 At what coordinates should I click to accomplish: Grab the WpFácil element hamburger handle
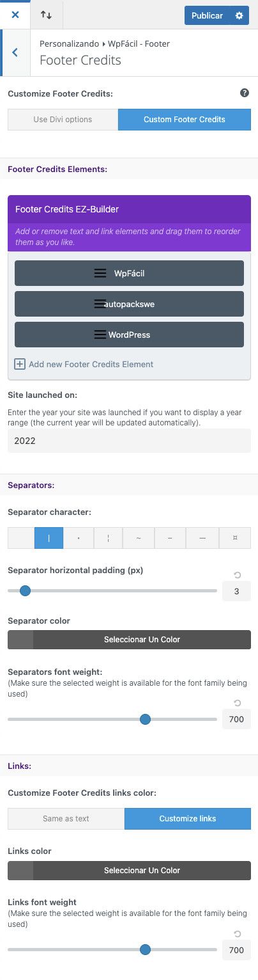[100, 273]
